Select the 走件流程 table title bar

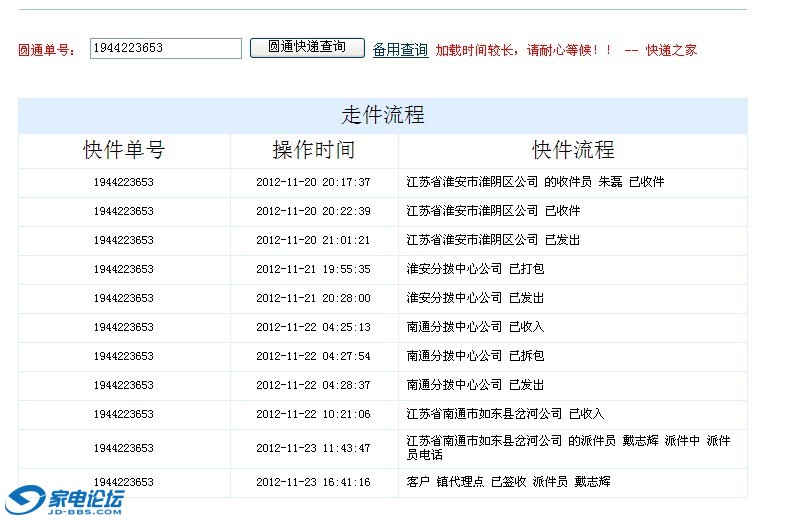[x=383, y=115]
